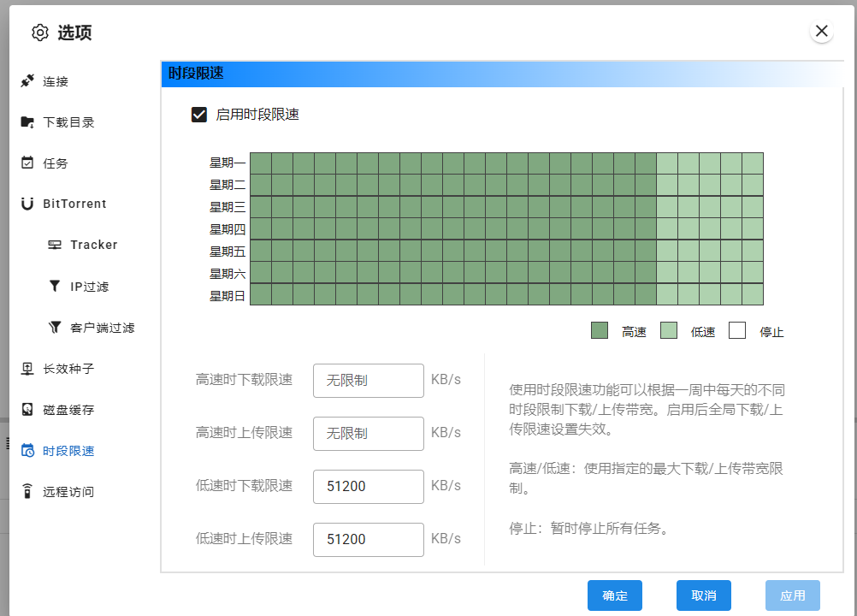Click the BitTorrent magnet icon
The image size is (857, 616).
(x=27, y=204)
